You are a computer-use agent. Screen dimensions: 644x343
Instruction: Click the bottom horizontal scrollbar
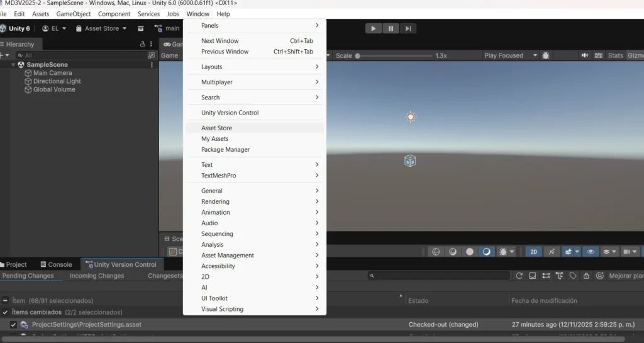point(312,339)
